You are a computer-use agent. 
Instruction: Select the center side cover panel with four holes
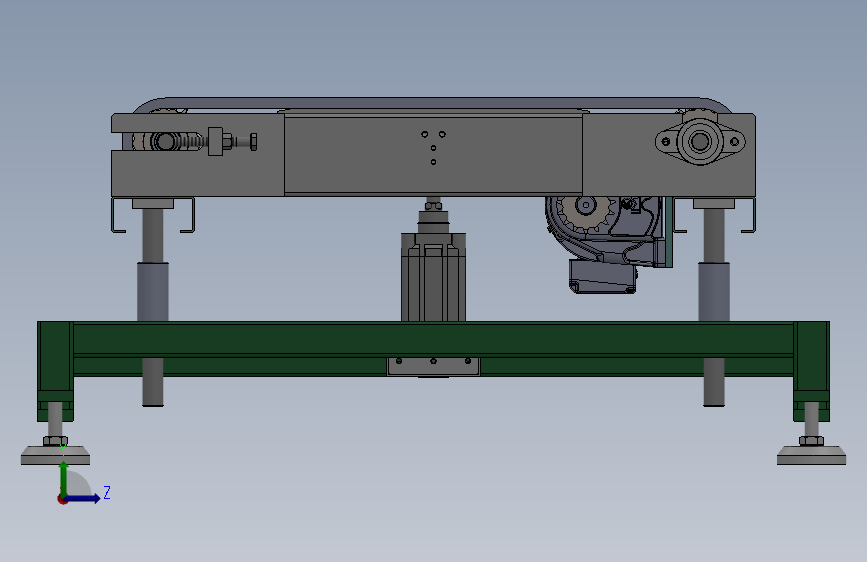434,154
